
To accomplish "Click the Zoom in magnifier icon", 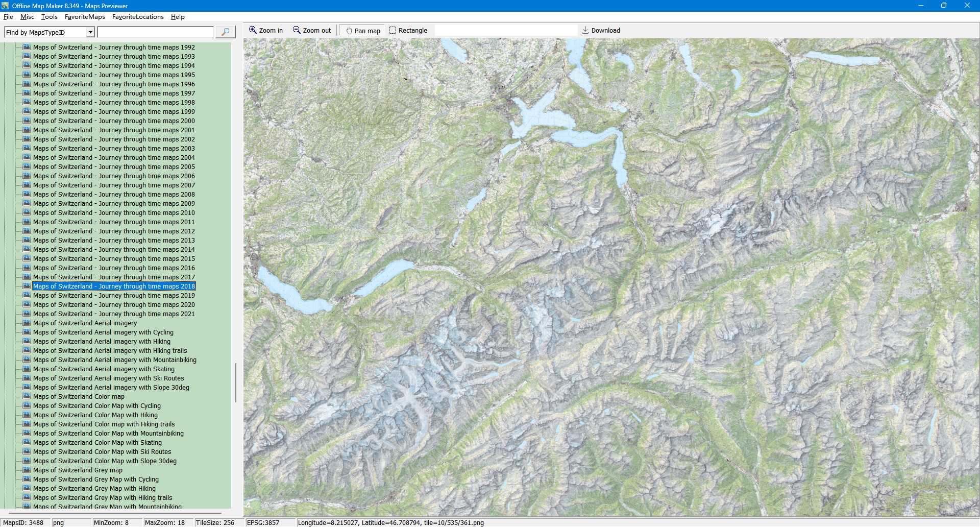I will [253, 30].
